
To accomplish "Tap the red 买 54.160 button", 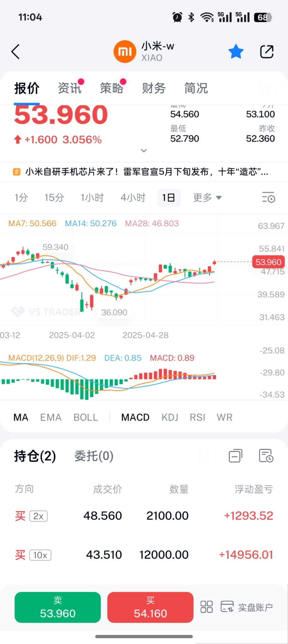I will point(150,607).
